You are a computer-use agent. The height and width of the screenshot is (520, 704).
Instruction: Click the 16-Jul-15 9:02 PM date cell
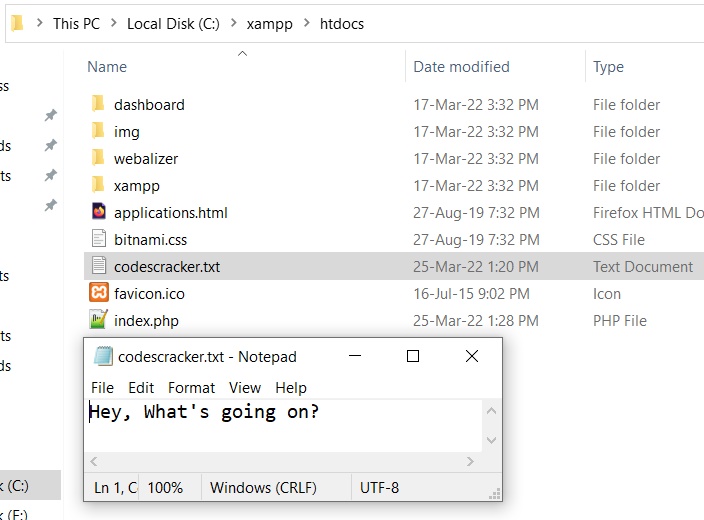[471, 294]
